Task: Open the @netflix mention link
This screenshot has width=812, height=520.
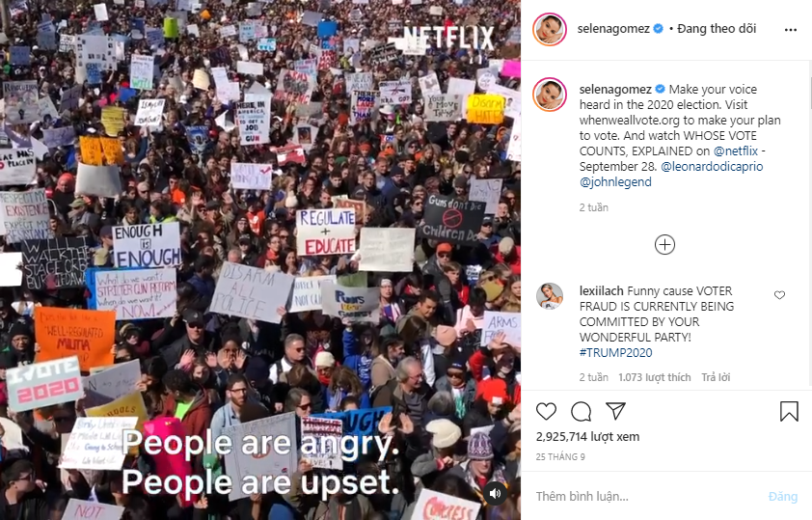Action: pyautogui.click(x=736, y=151)
